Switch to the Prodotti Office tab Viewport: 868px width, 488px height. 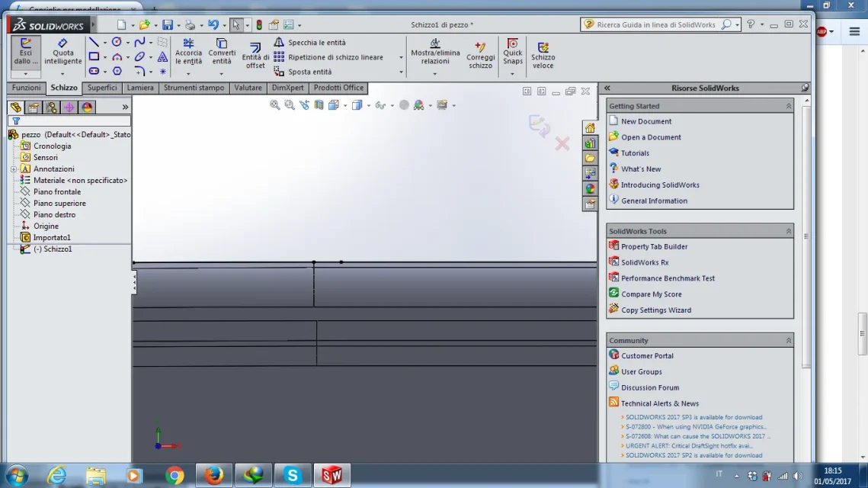coord(338,88)
